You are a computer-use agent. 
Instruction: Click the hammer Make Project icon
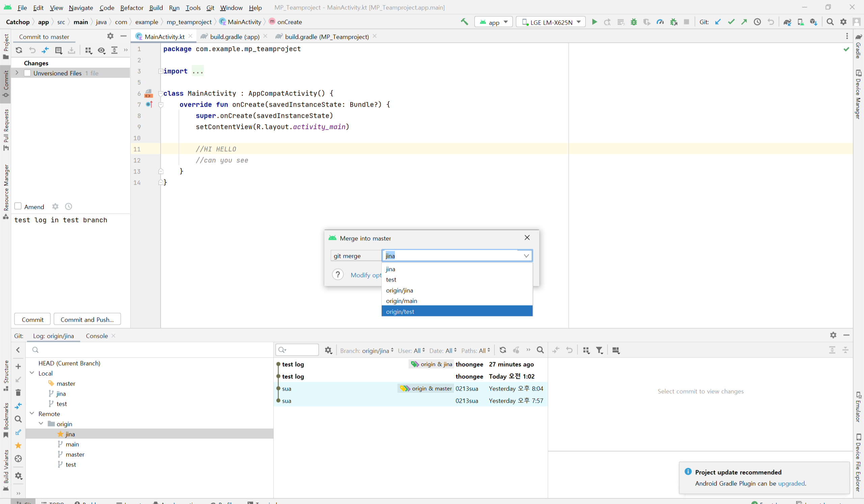[464, 22]
